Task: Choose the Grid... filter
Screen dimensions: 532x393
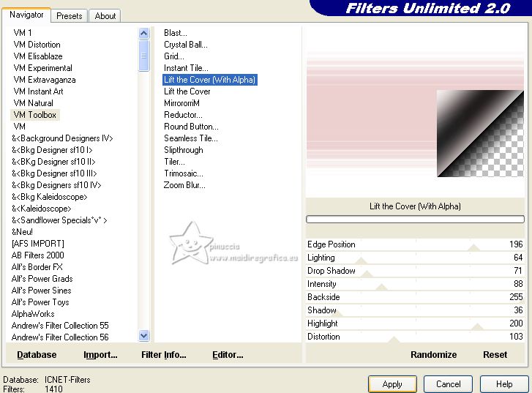Action: [x=174, y=56]
